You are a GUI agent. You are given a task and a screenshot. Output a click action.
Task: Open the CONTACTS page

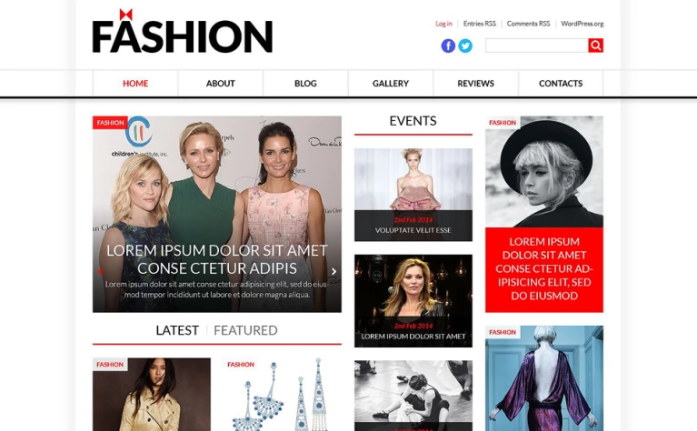coord(560,83)
